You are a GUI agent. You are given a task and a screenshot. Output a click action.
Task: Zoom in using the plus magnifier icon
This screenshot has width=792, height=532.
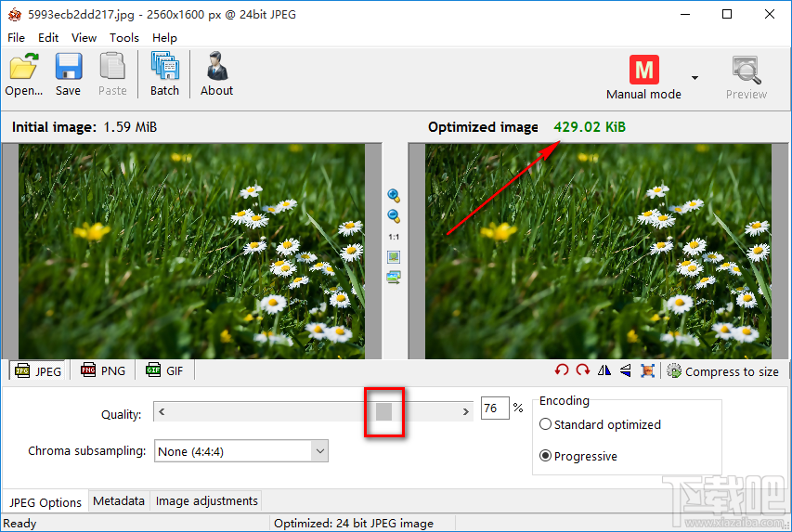pyautogui.click(x=394, y=196)
